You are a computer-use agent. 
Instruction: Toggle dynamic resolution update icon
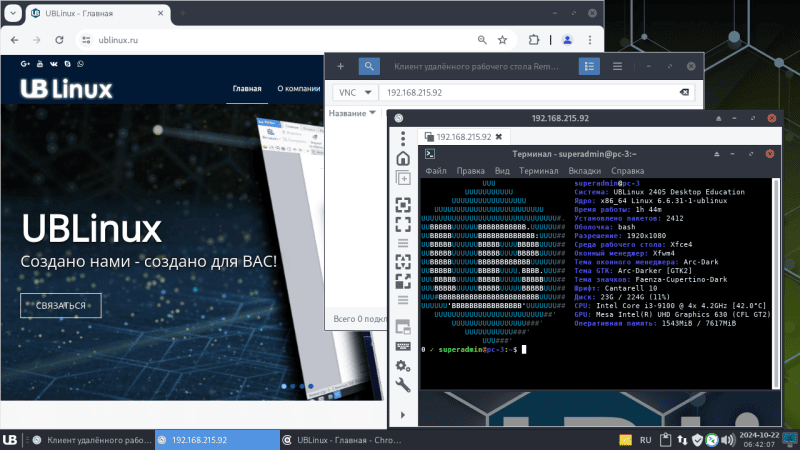403,262
